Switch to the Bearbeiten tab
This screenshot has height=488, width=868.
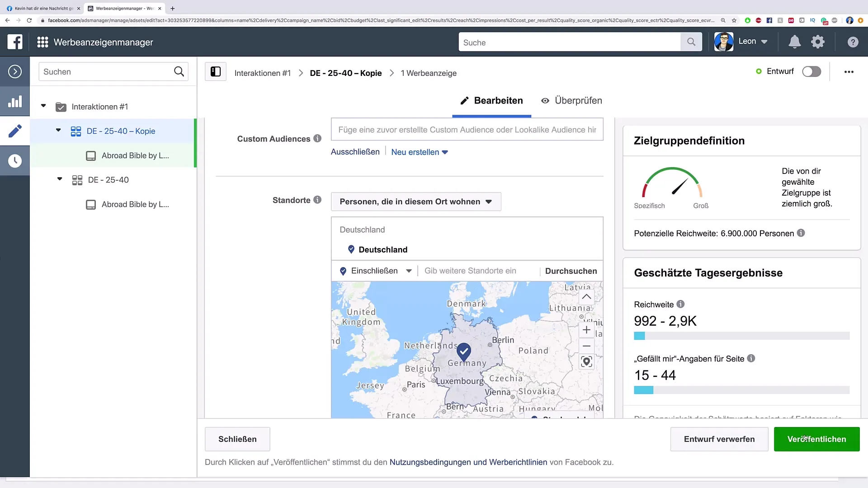pos(491,100)
